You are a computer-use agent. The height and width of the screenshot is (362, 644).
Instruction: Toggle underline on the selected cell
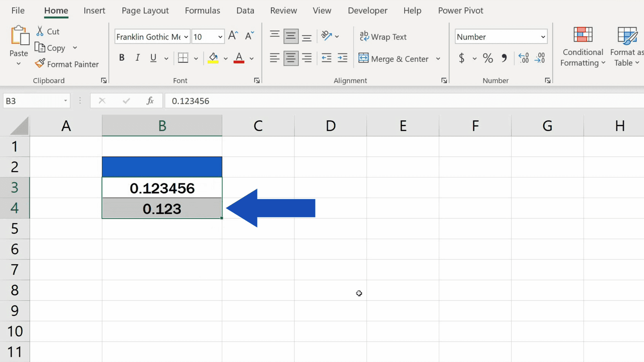(153, 58)
